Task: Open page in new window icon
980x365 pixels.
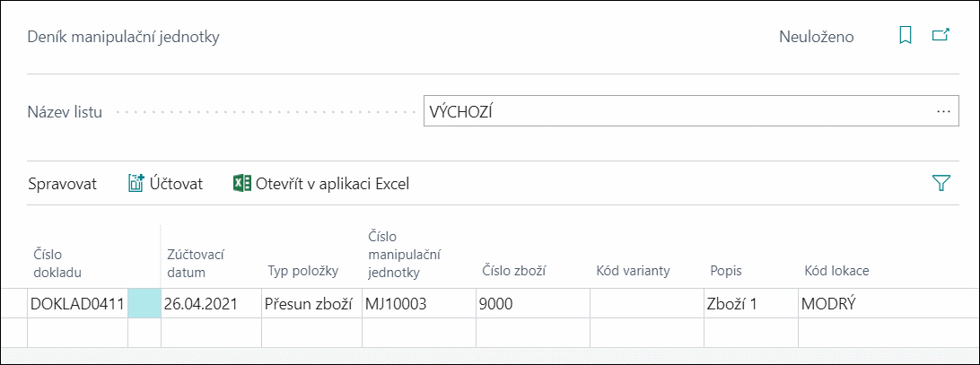Action: (x=941, y=36)
